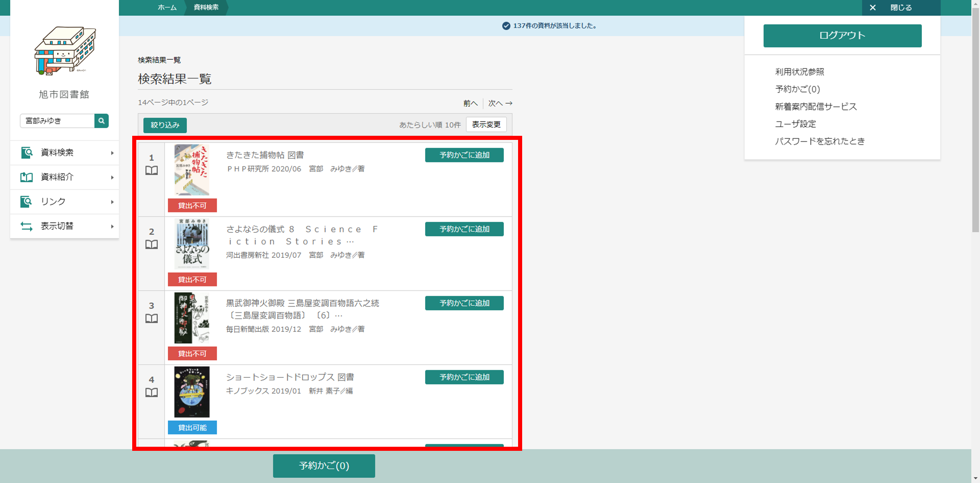980x483 pixels.
Task: Open the 資料検索 breadcrumb tab
Action: pyautogui.click(x=206, y=8)
